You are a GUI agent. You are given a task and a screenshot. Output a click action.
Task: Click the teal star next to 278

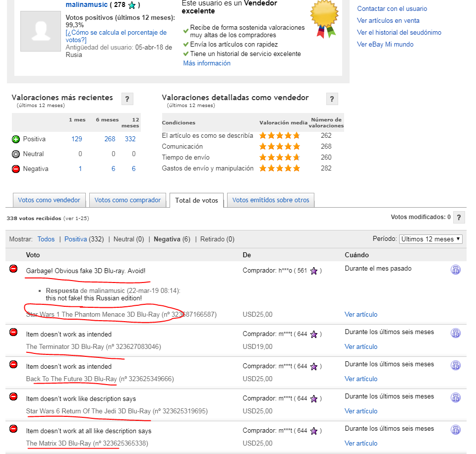(x=132, y=5)
